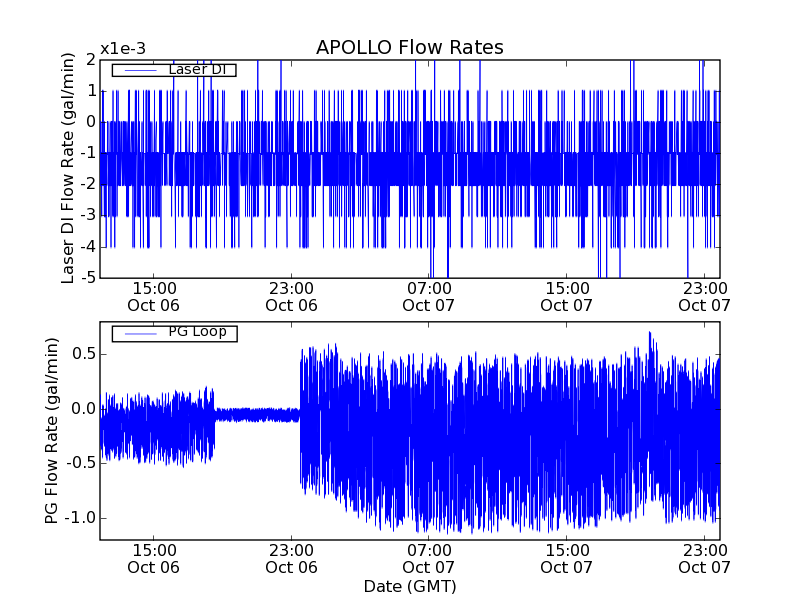The height and width of the screenshot is (600, 800).
Task: Click the last 23:00 Oct 07 tick under lower plot
Action: click(x=705, y=558)
